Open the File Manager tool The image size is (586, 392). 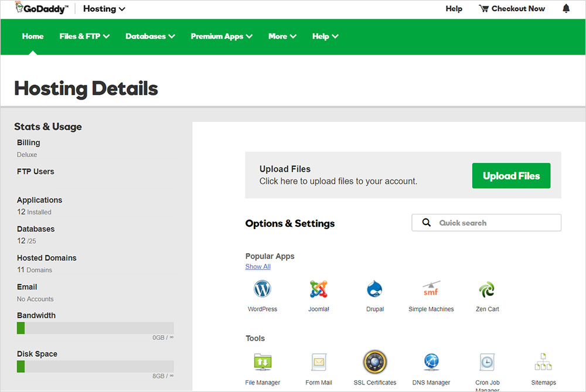[262, 362]
